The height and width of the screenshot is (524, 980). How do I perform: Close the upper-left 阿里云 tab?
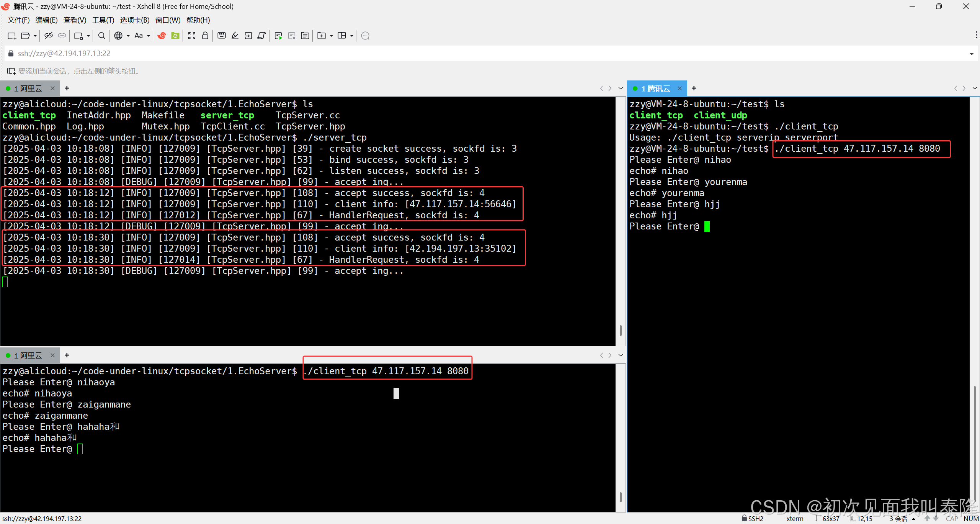(x=52, y=88)
